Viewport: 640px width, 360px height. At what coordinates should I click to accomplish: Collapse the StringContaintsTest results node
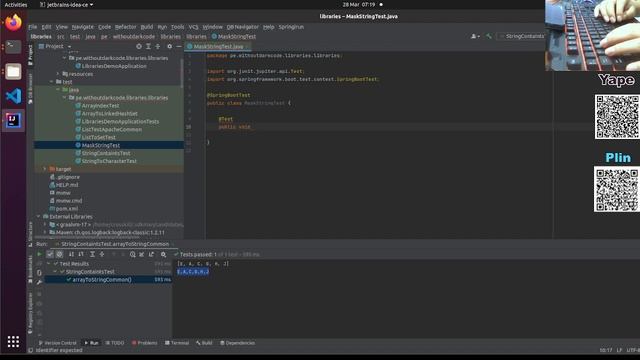pos(55,271)
